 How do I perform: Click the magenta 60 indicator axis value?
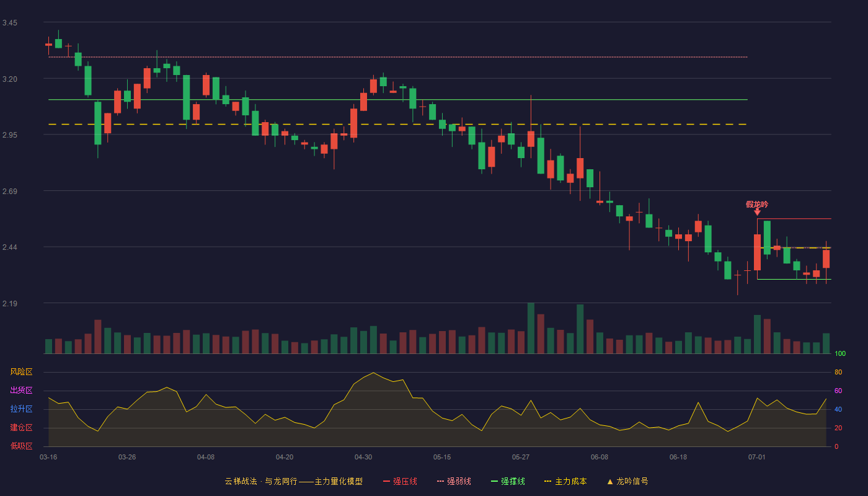click(838, 391)
